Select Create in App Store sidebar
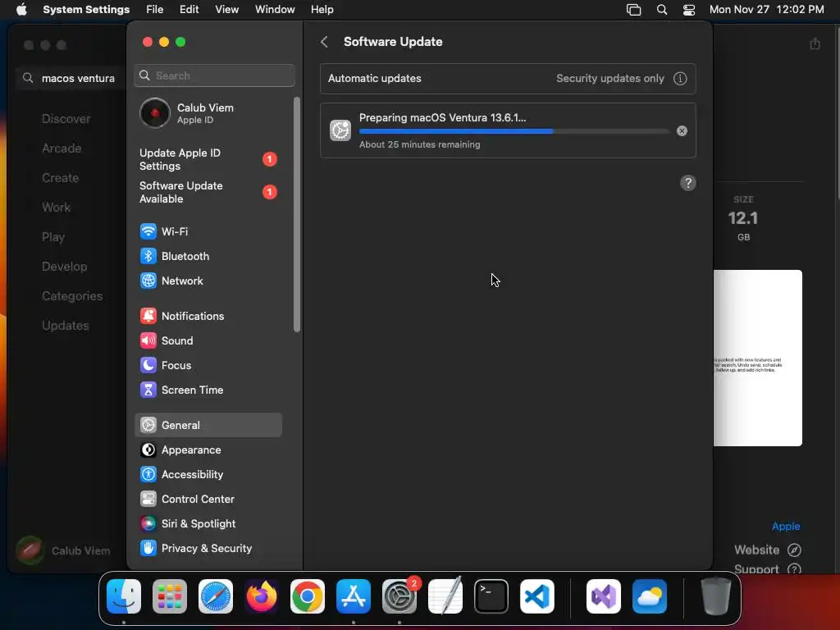The width and height of the screenshot is (840, 630). (60, 178)
